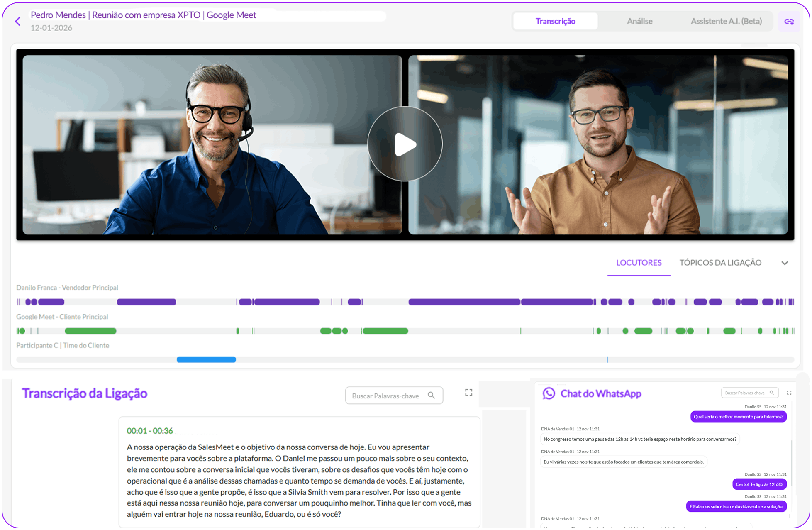Click the share link icon
Image resolution: width=812 pixels, height=530 pixels.
click(x=789, y=22)
